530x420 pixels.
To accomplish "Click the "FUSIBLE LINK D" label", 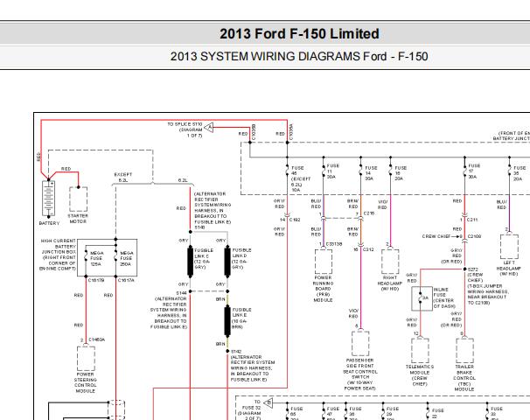I will click(x=241, y=259).
